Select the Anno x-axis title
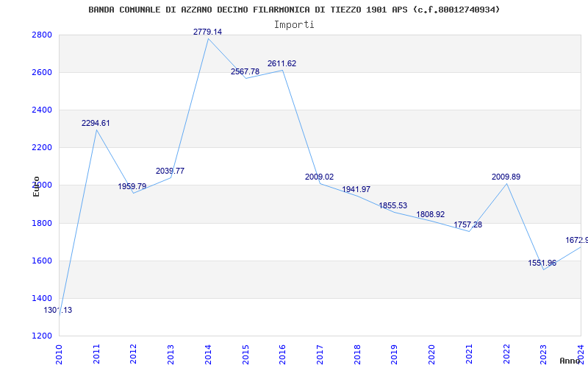 [570, 361]
